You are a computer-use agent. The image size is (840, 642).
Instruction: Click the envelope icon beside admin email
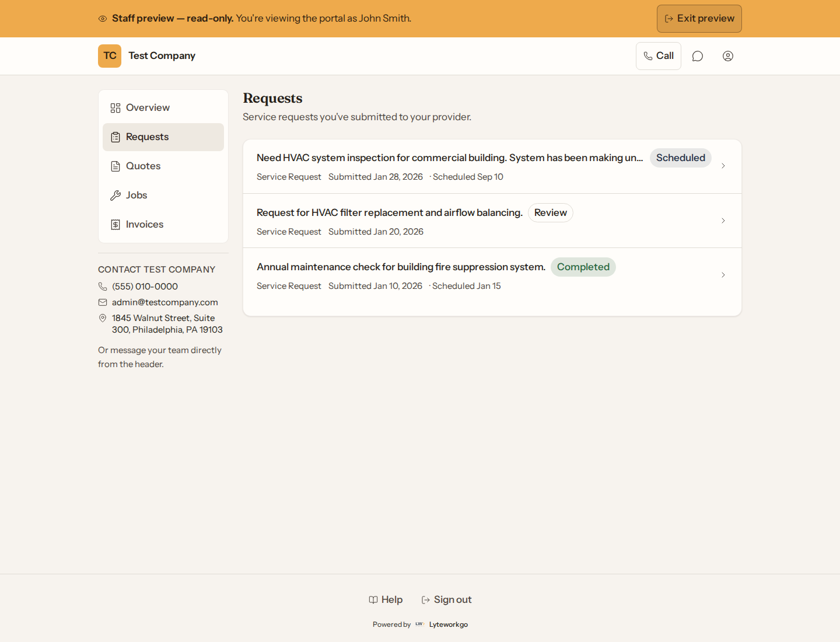(103, 302)
